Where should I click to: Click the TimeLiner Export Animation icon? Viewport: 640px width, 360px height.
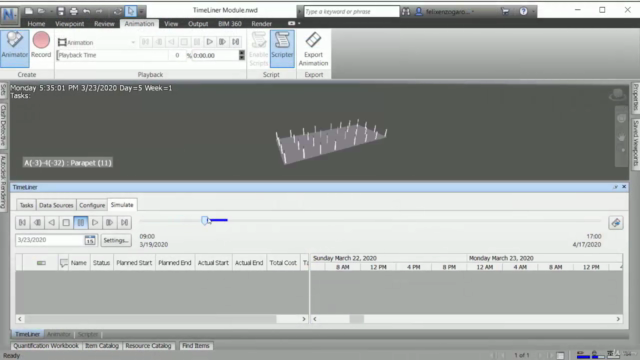pyautogui.click(x=616, y=222)
